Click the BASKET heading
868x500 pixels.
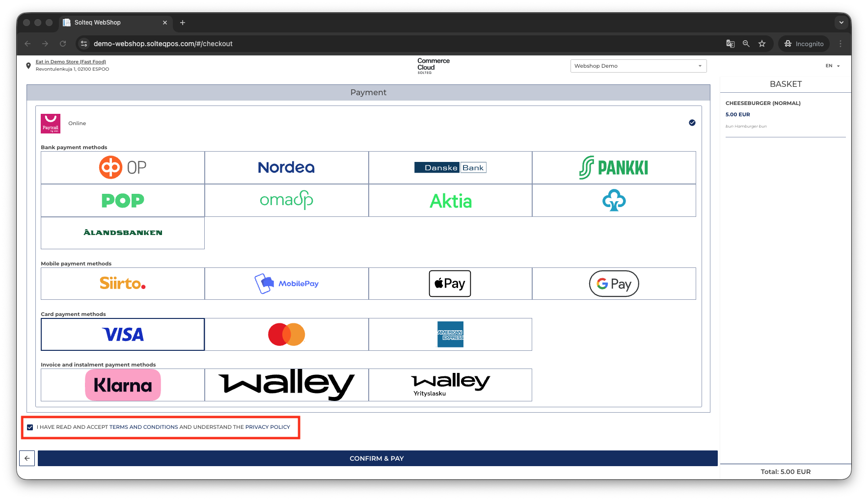click(x=786, y=84)
